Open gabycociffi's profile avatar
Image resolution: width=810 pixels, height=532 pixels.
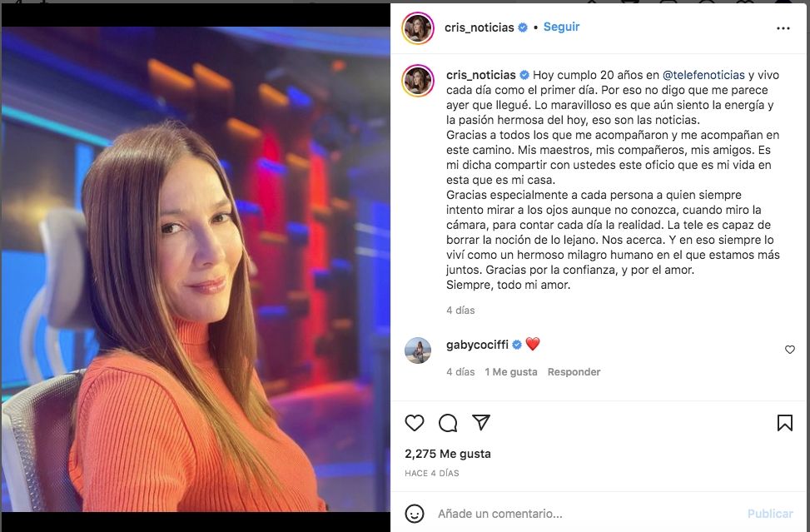tap(417, 351)
